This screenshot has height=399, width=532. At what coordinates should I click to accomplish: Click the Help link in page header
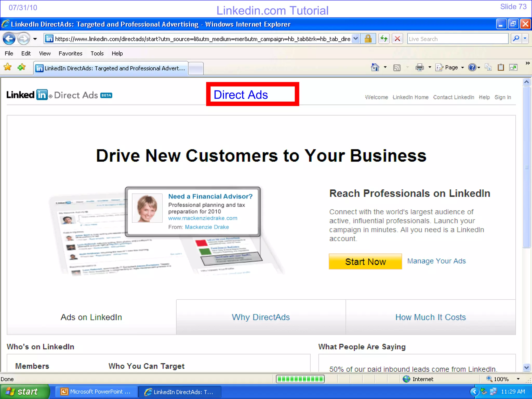pyautogui.click(x=484, y=97)
